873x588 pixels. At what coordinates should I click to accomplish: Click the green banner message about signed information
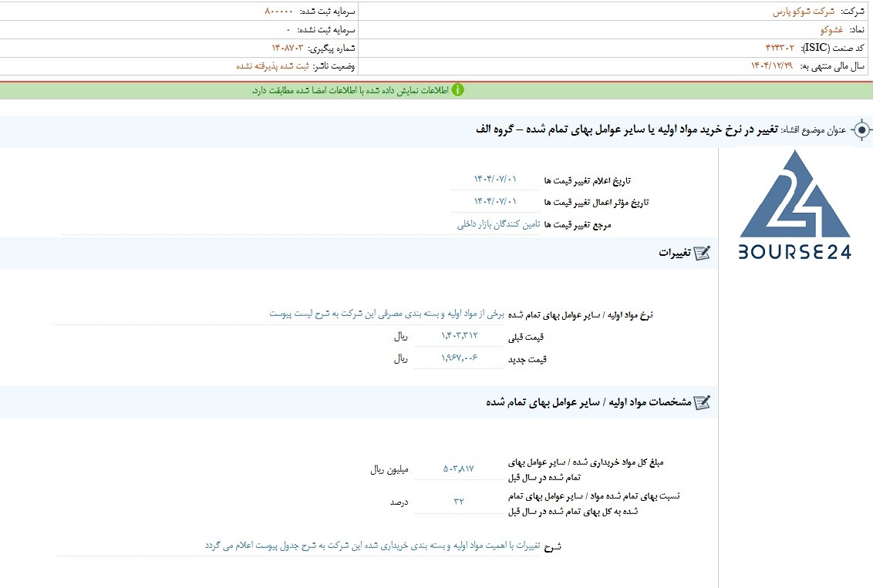pyautogui.click(x=350, y=91)
